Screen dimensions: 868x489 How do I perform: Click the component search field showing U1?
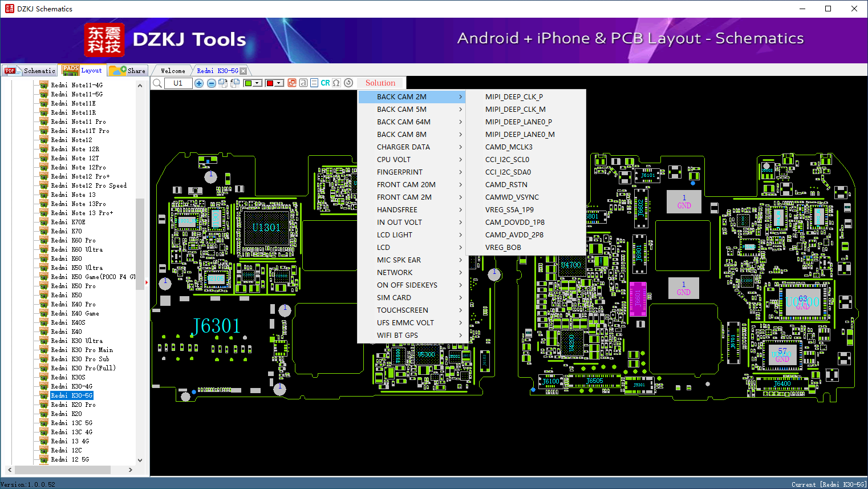click(x=178, y=83)
